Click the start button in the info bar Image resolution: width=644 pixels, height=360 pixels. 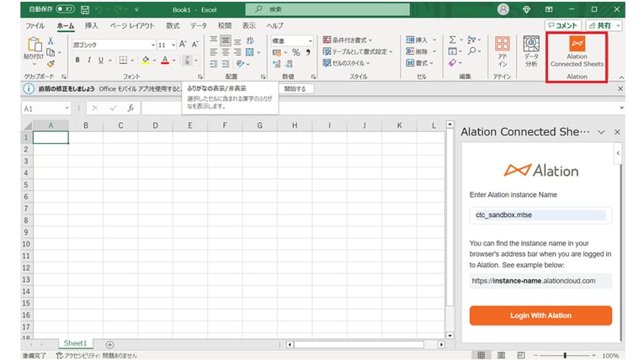click(295, 88)
